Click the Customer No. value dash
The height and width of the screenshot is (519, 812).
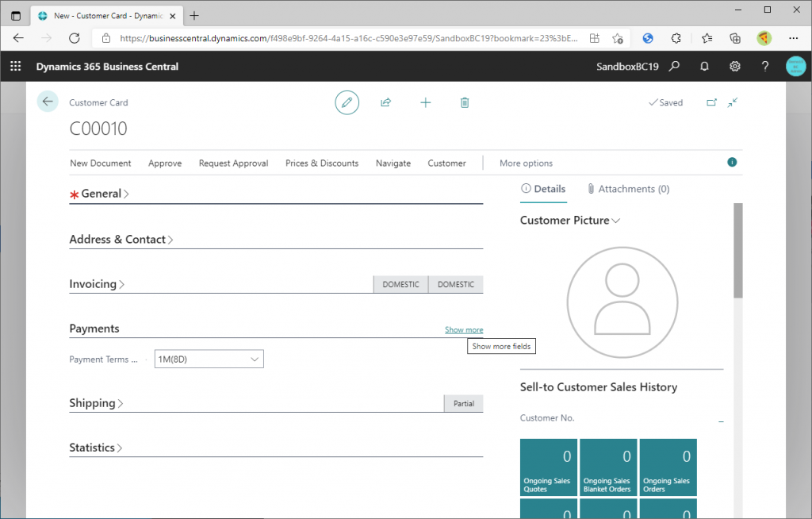pyautogui.click(x=721, y=421)
